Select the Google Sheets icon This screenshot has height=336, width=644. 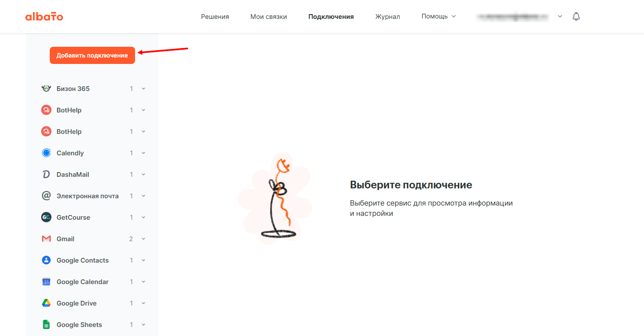pos(46,324)
